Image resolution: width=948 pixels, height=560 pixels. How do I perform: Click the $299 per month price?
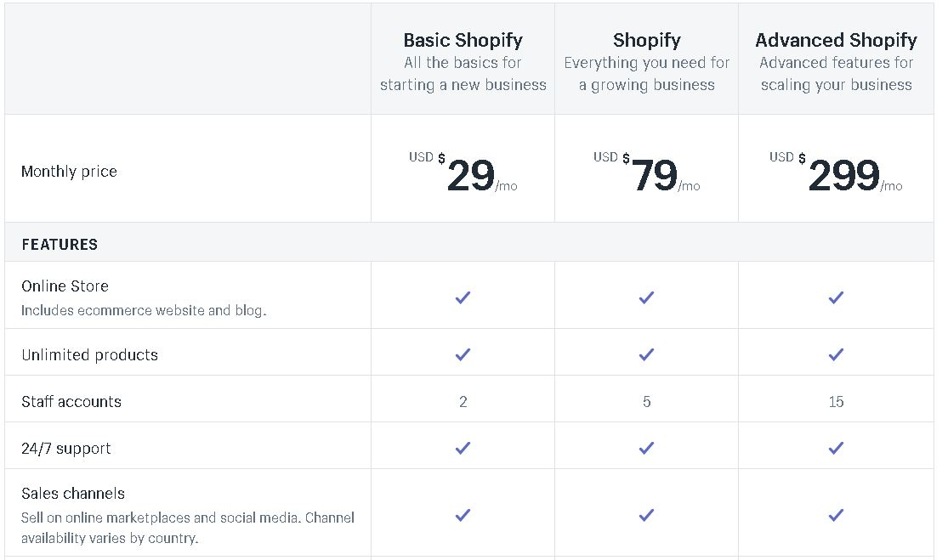(x=836, y=173)
